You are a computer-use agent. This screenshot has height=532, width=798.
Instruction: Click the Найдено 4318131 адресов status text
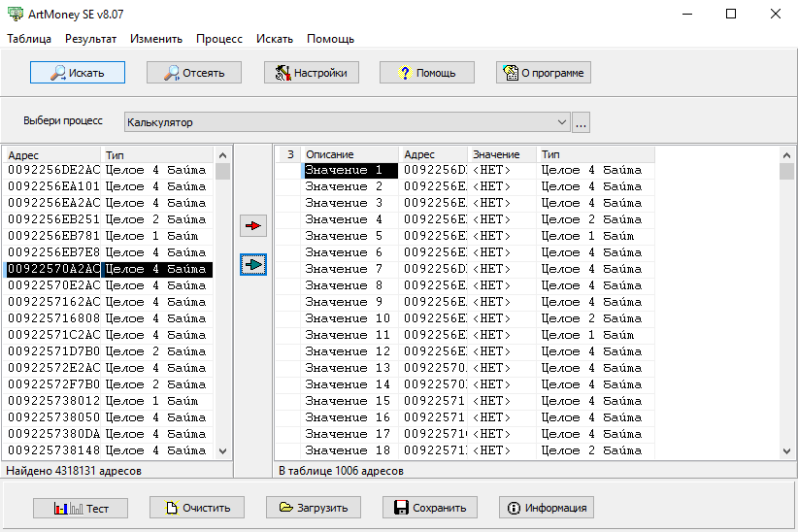click(x=74, y=471)
